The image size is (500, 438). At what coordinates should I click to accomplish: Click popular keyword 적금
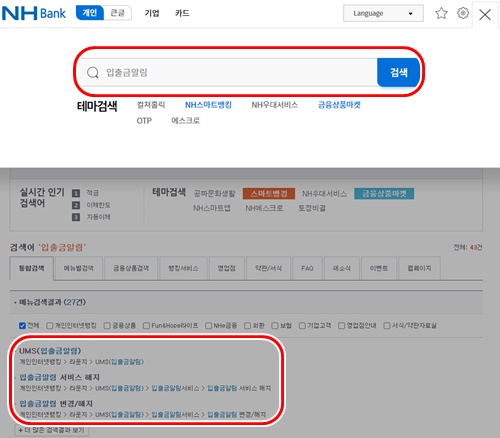(92, 193)
